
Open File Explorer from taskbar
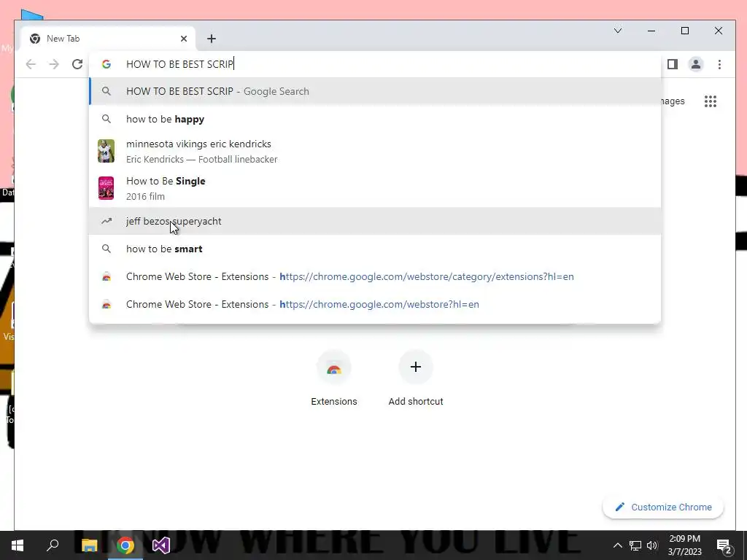click(89, 545)
